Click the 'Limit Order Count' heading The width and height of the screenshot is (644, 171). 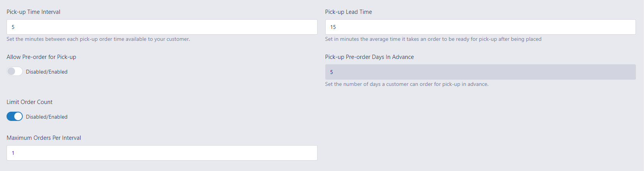(30, 102)
